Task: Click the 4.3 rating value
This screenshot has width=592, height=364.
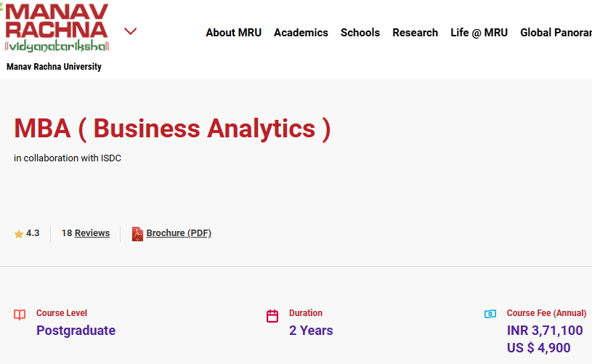Action: (x=33, y=233)
